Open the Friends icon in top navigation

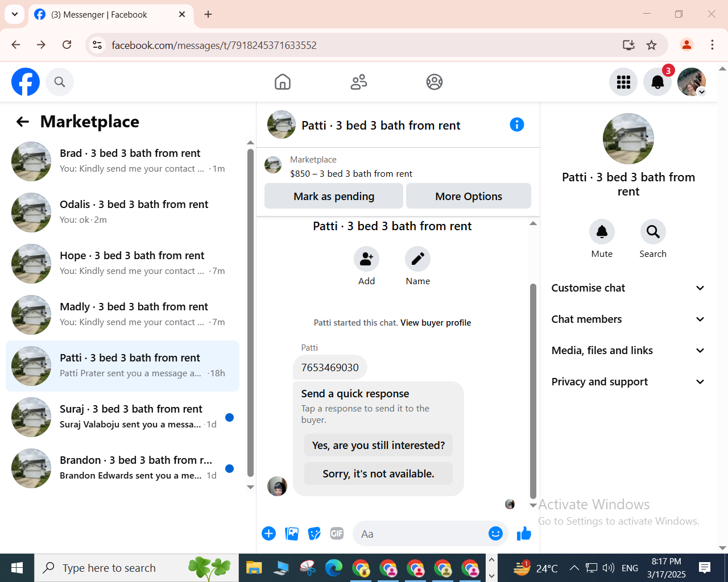point(359,82)
